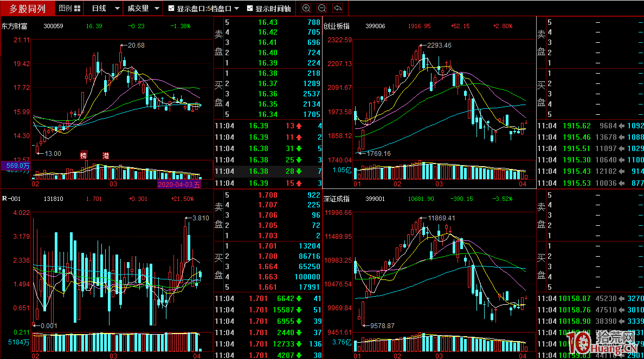Toggle the 显示时间轴 checkbox
The height and width of the screenshot is (359, 644).
pos(250,8)
